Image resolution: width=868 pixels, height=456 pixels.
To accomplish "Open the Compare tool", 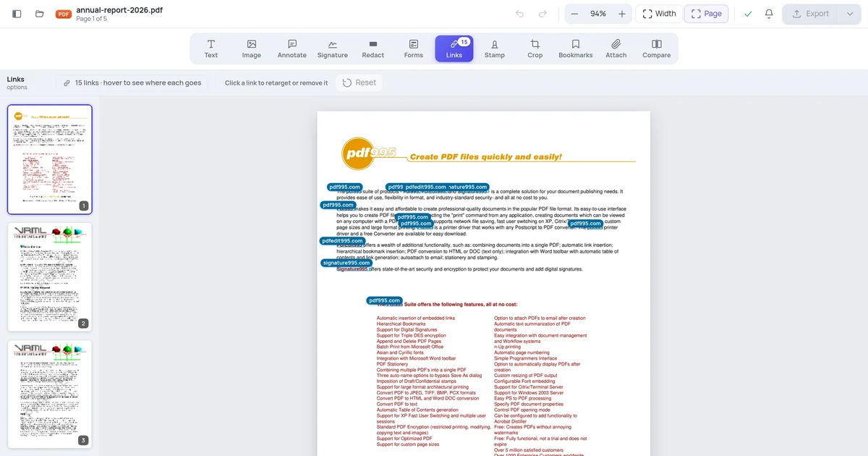I will (657, 48).
